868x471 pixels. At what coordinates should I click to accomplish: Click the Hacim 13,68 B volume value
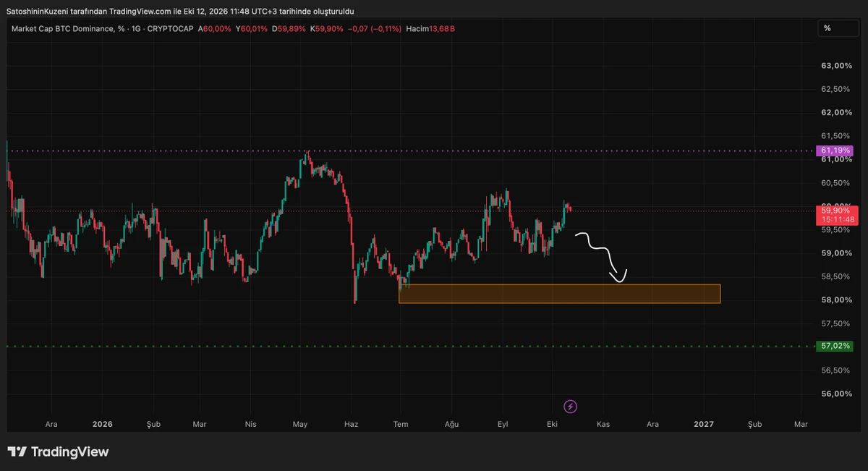click(x=430, y=29)
